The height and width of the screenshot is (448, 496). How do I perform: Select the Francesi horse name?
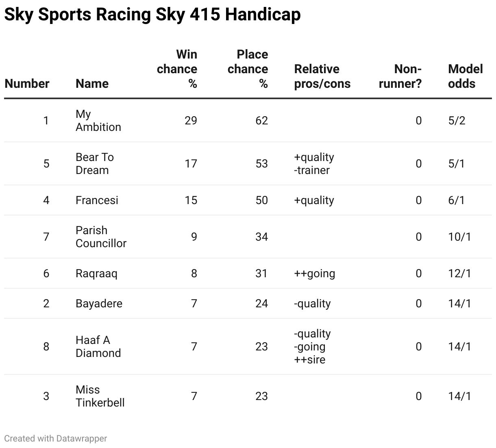[x=97, y=200]
